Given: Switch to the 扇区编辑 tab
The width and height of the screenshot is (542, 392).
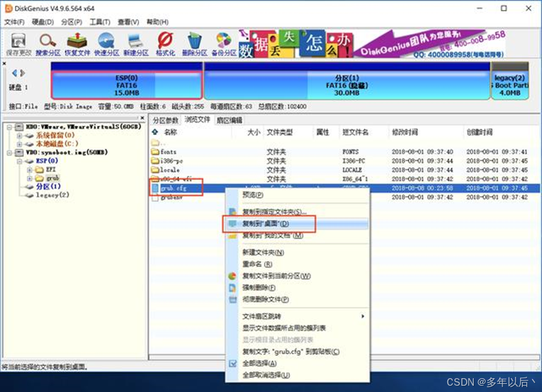Looking at the screenshot, I should (229, 120).
